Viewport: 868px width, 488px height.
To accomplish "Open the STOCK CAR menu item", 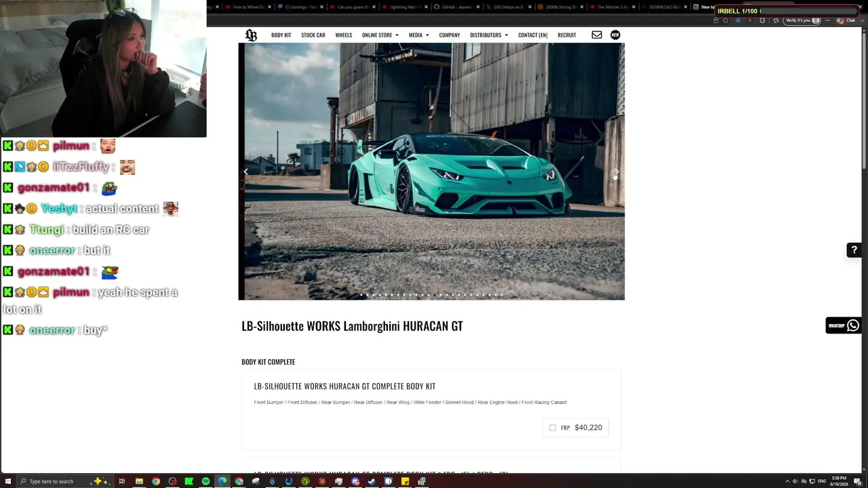I will pyautogui.click(x=313, y=35).
